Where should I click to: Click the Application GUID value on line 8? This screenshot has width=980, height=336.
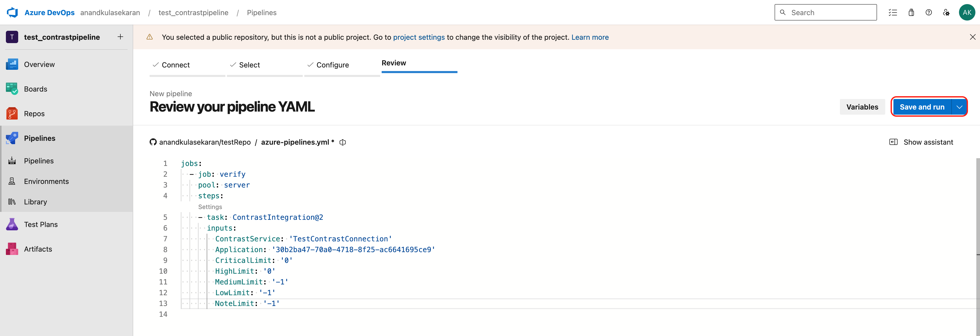pyautogui.click(x=353, y=250)
